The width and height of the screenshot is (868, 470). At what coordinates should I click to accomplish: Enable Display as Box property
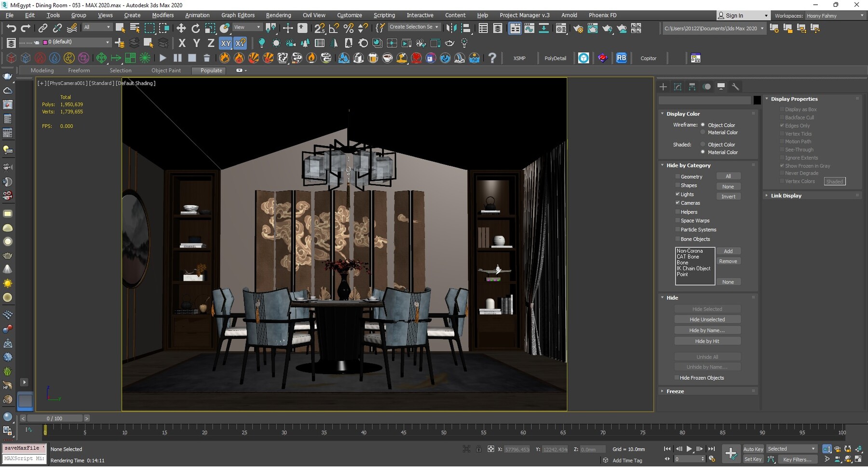click(782, 109)
